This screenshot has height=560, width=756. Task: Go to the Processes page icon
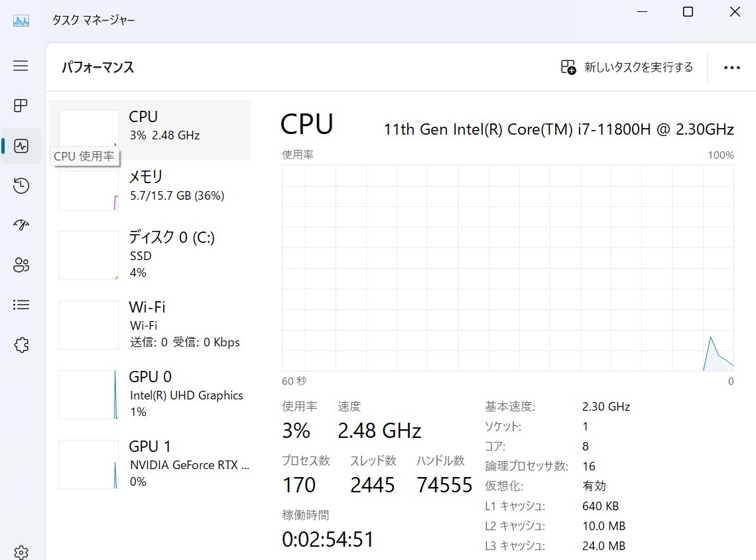21,105
